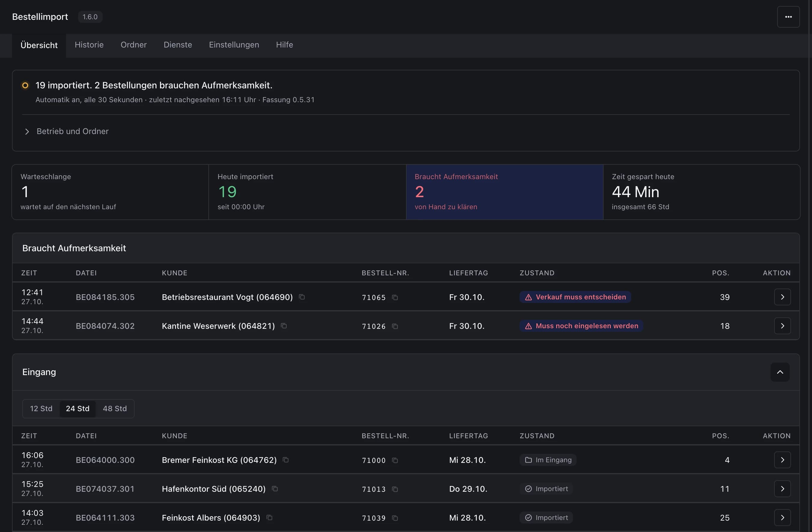Viewport: 812px width, 532px height.
Task: Copy order number 71013
Action: (x=395, y=489)
